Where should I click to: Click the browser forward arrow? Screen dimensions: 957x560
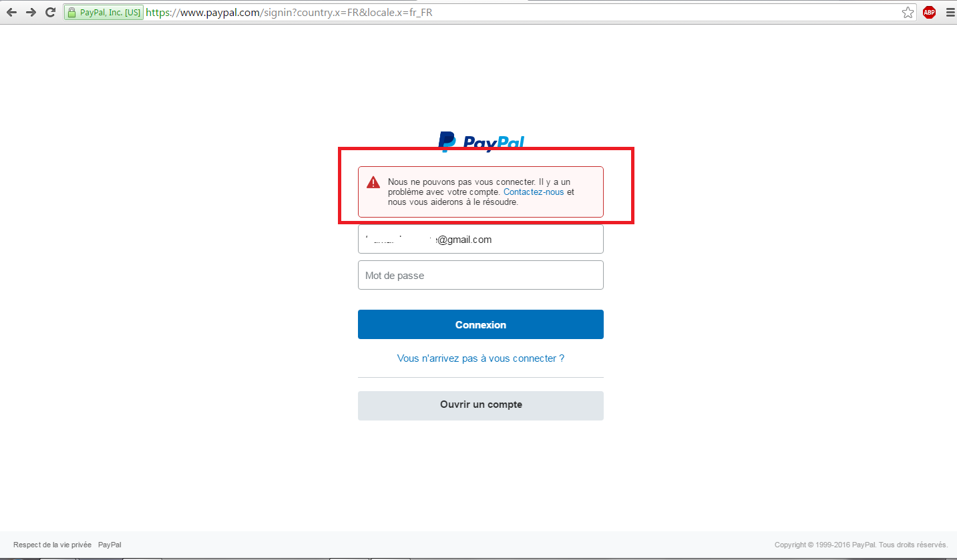click(31, 12)
